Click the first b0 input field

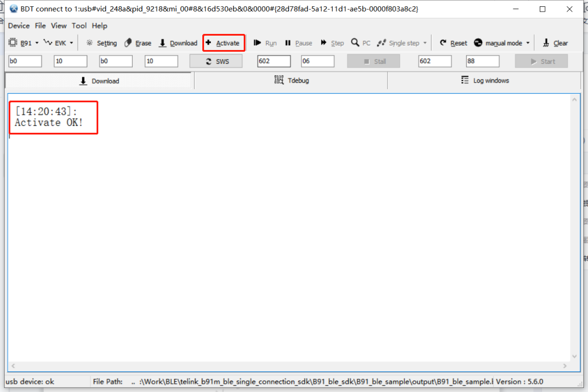click(25, 62)
